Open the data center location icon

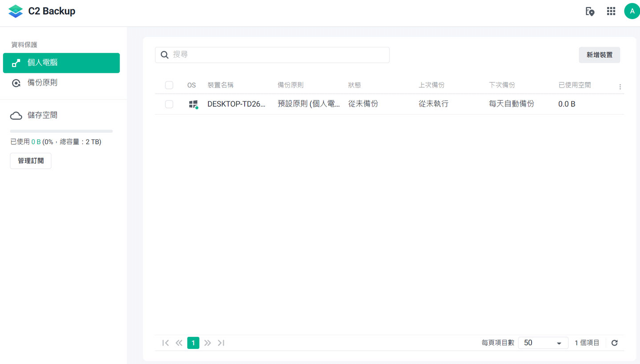click(590, 12)
